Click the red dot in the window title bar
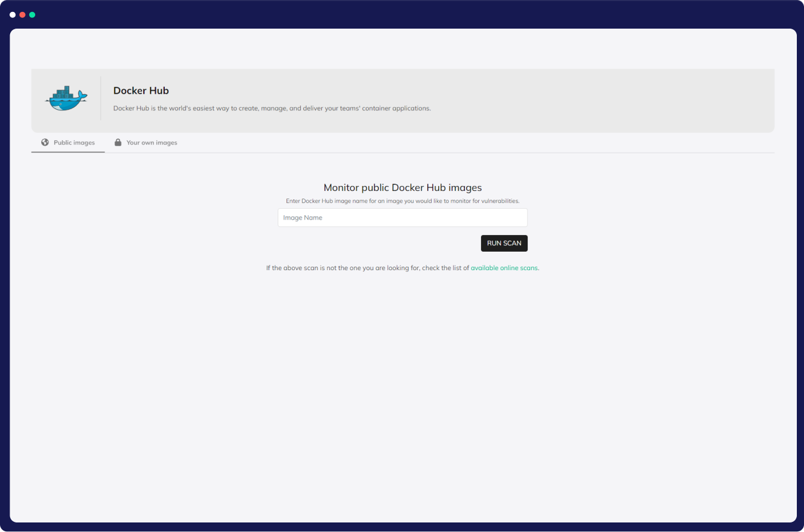 (x=22, y=15)
